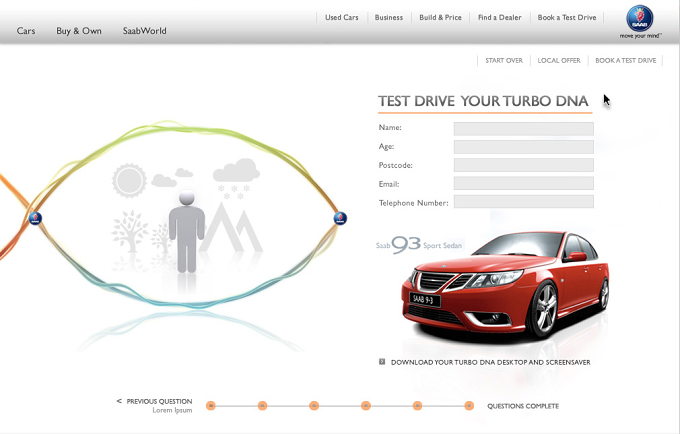Screen dimensions: 680x434
Task: Click LOCAL OFFER link
Action: pyautogui.click(x=559, y=60)
